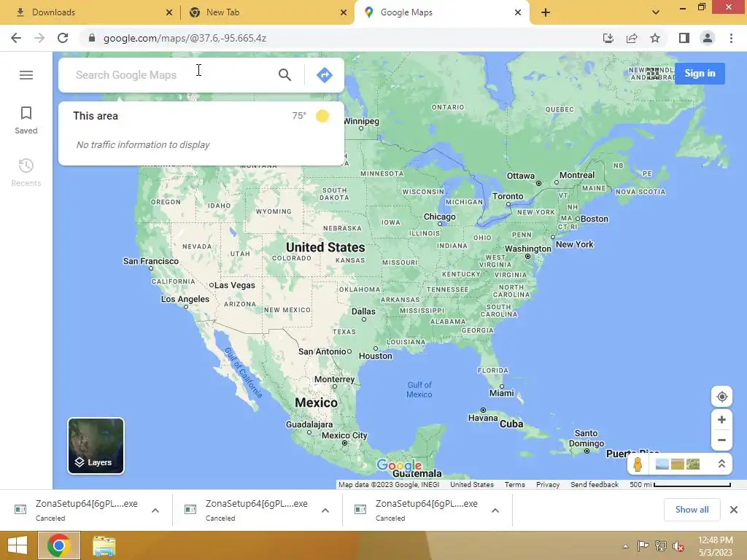Open a new browser tab
This screenshot has width=747, height=560.
(546, 12)
